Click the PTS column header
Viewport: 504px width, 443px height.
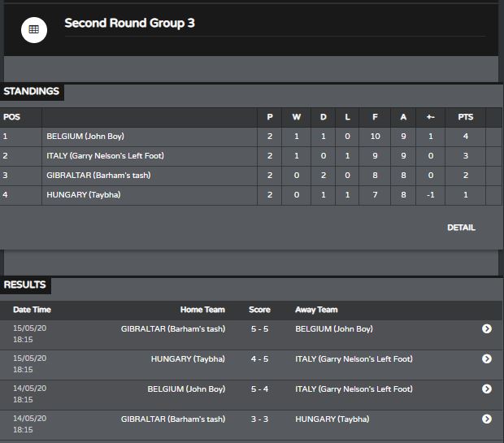pyautogui.click(x=466, y=117)
